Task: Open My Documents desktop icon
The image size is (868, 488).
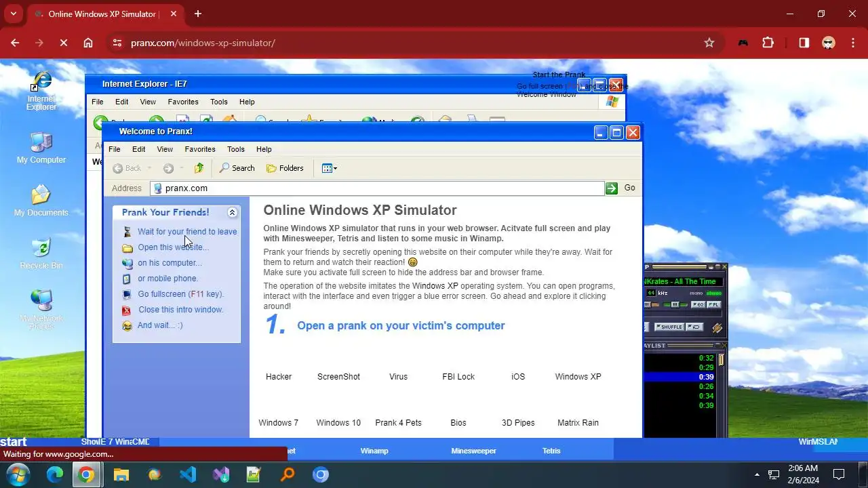Action: pyautogui.click(x=41, y=201)
